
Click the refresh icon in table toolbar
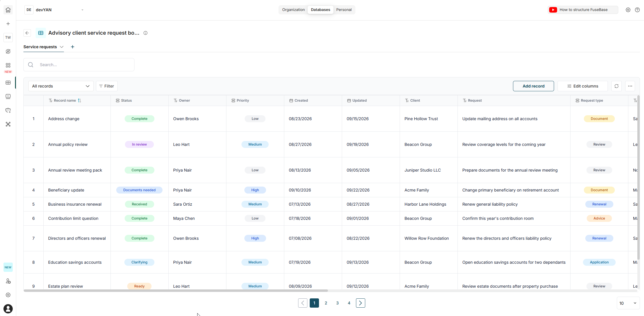617,86
